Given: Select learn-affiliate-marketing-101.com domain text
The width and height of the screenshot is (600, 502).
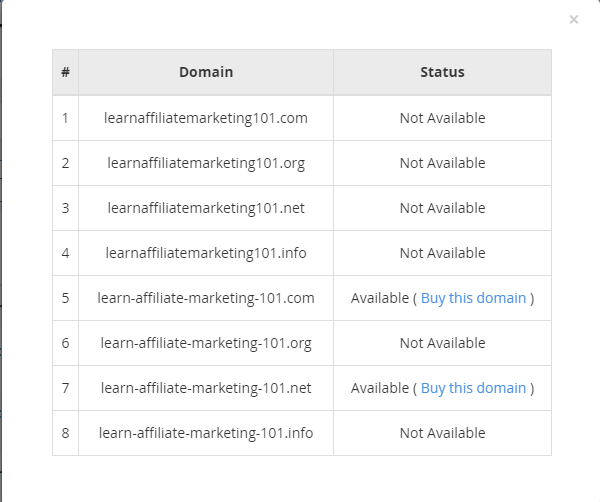Looking at the screenshot, I should point(206,298).
